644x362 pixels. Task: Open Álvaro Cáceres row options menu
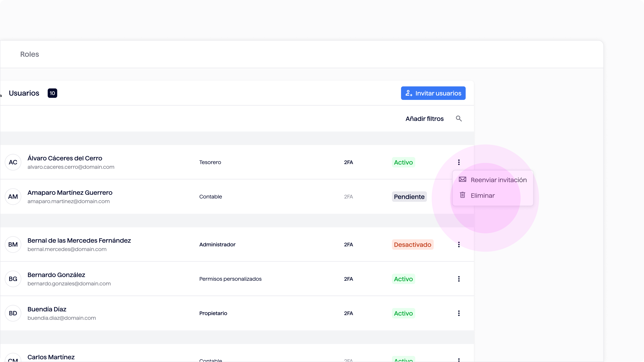pos(459,162)
